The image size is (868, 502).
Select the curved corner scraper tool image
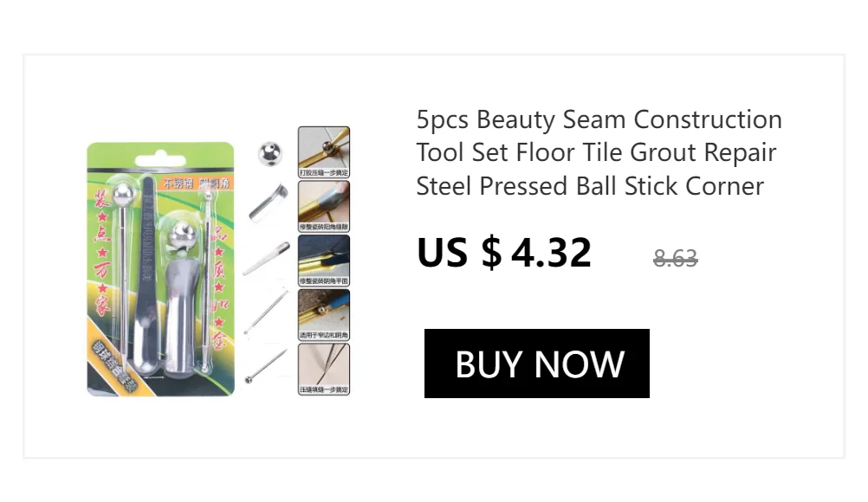pos(268,204)
